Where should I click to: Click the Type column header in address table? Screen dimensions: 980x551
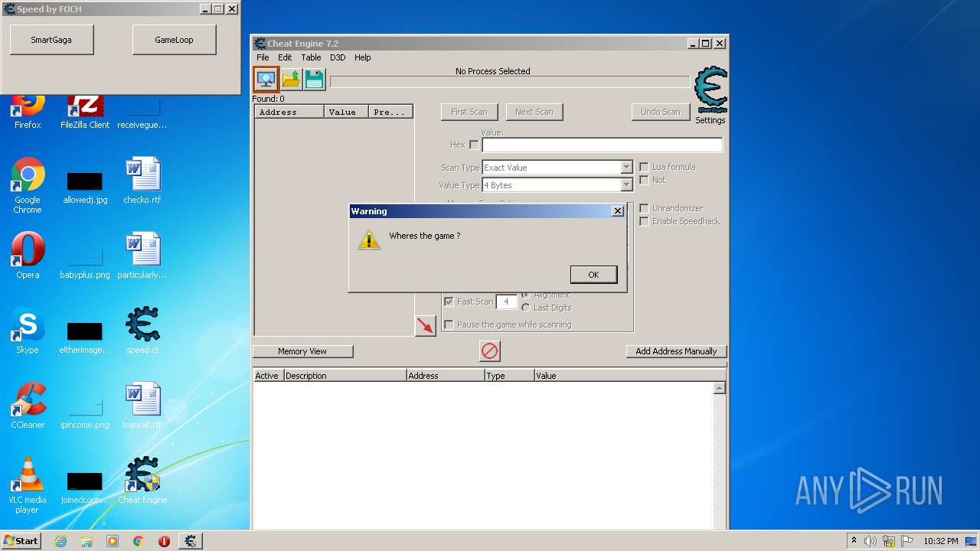(509, 376)
